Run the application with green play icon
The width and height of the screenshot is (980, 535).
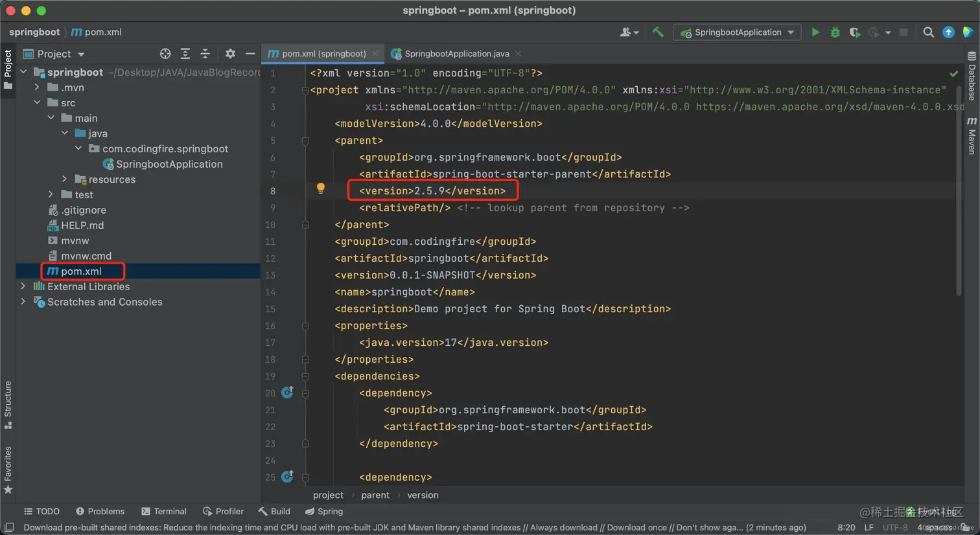(815, 32)
